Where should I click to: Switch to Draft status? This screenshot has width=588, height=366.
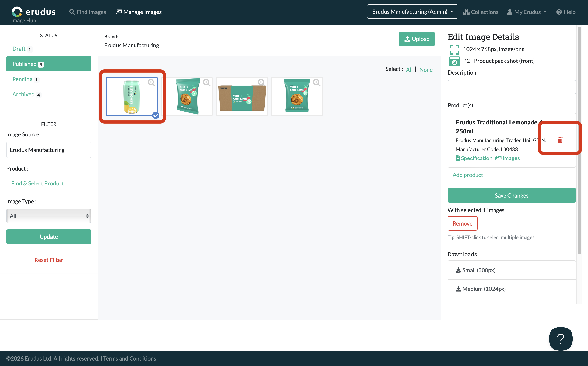click(x=19, y=49)
